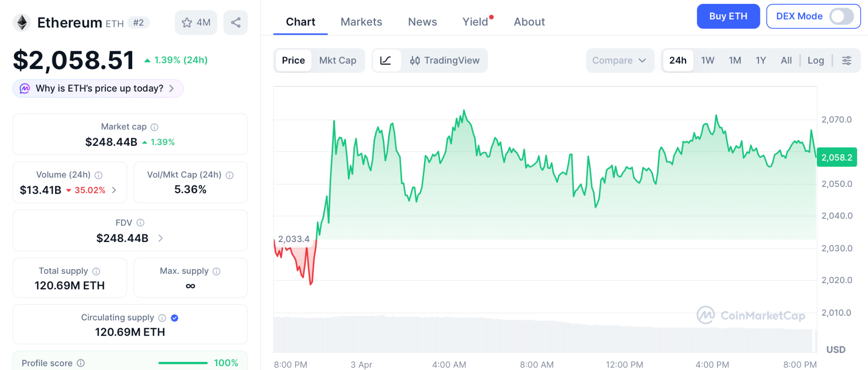The width and height of the screenshot is (868, 370).
Task: Click the Buy ETH button
Action: pyautogui.click(x=728, y=17)
